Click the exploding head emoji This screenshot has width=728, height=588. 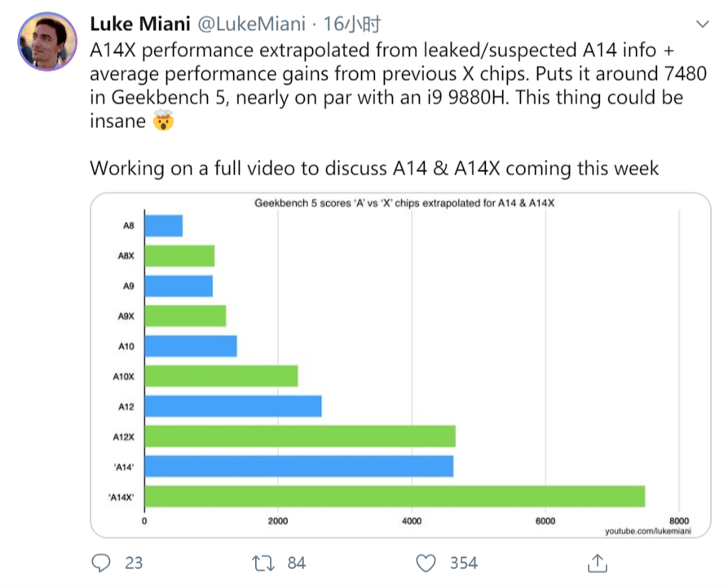[x=164, y=122]
